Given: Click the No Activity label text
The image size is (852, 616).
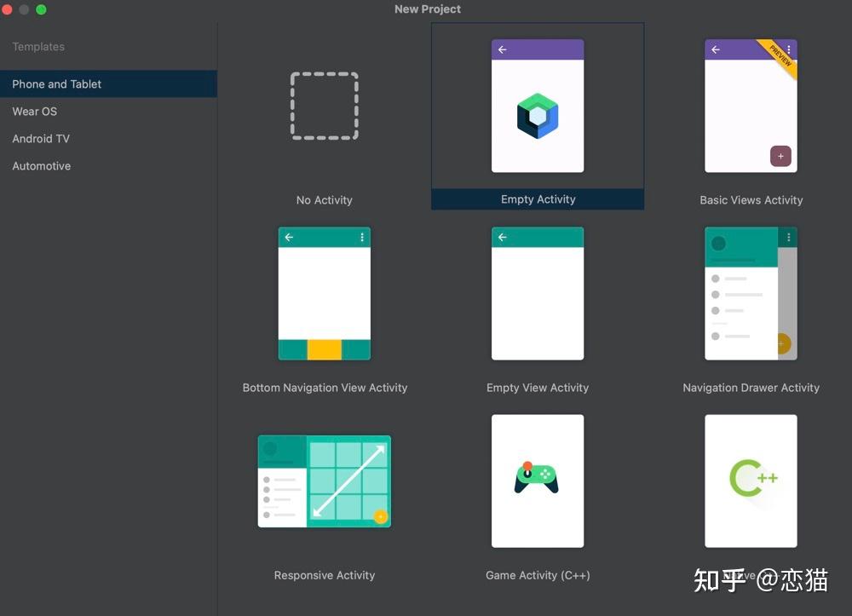Looking at the screenshot, I should coord(324,199).
